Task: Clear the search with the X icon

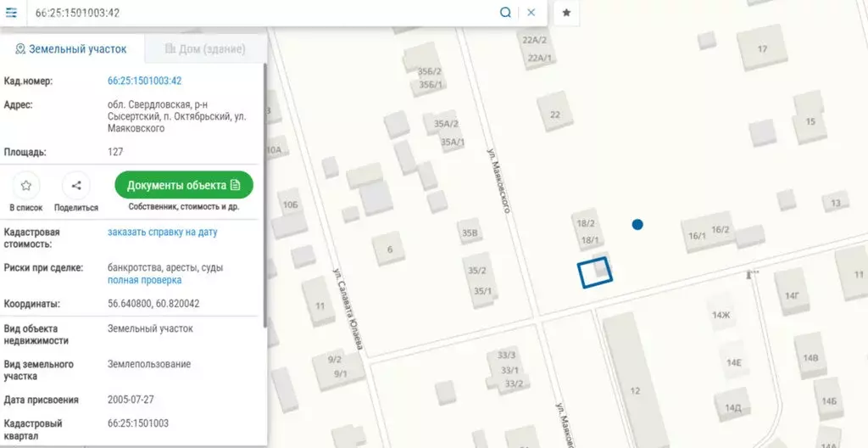Action: pyautogui.click(x=531, y=12)
